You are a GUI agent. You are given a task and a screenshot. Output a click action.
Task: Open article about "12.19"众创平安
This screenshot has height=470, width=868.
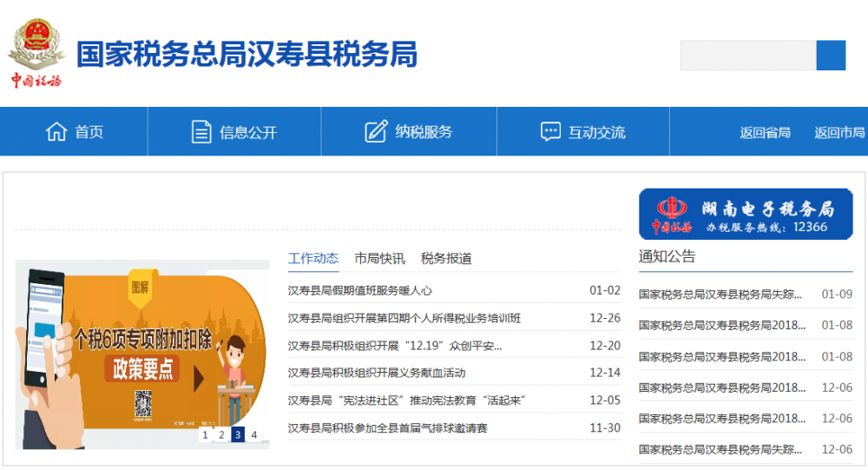395,346
